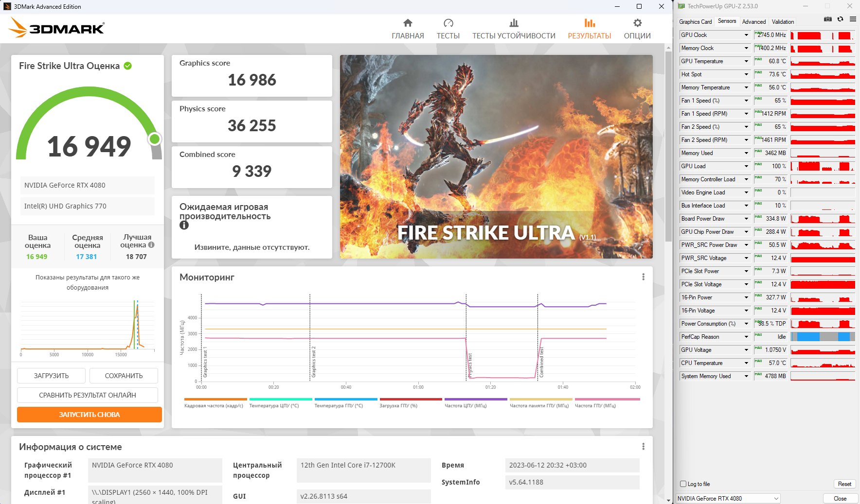Open the Информация о системе three-dot menu
Viewport: 860px width, 504px height.
643,447
